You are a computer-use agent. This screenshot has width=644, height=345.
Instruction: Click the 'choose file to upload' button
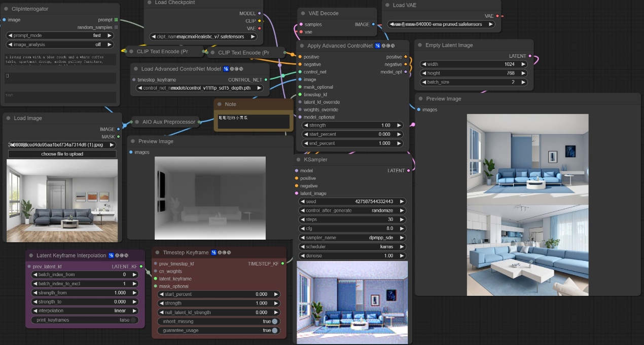[62, 154]
